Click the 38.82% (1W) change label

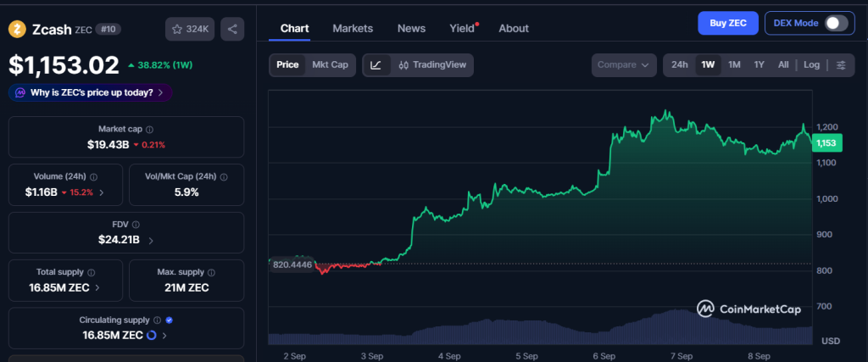[x=160, y=65]
